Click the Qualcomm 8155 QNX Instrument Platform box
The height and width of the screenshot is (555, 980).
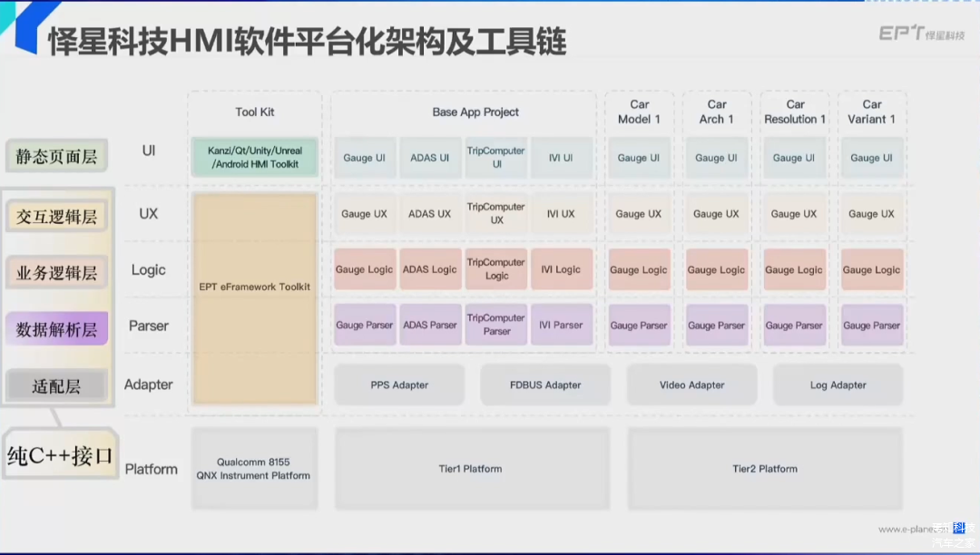(253, 469)
